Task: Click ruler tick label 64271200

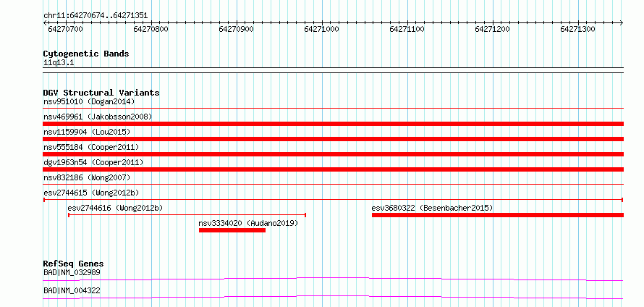Action: [493, 29]
